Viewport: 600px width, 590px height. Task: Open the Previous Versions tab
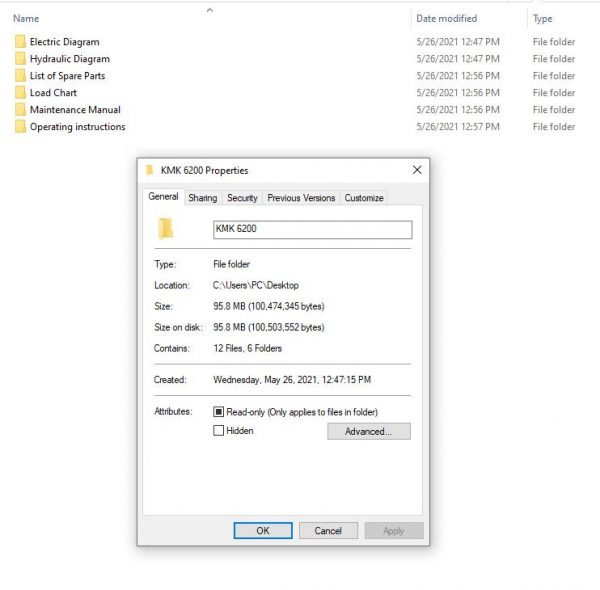point(301,198)
